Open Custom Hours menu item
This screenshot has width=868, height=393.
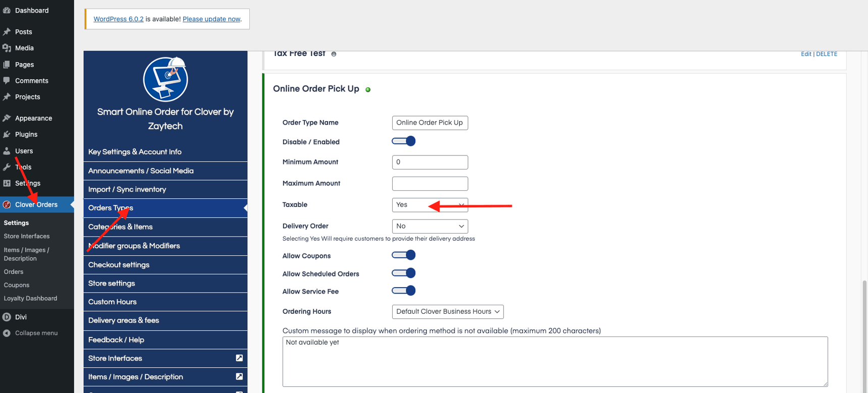coord(166,302)
